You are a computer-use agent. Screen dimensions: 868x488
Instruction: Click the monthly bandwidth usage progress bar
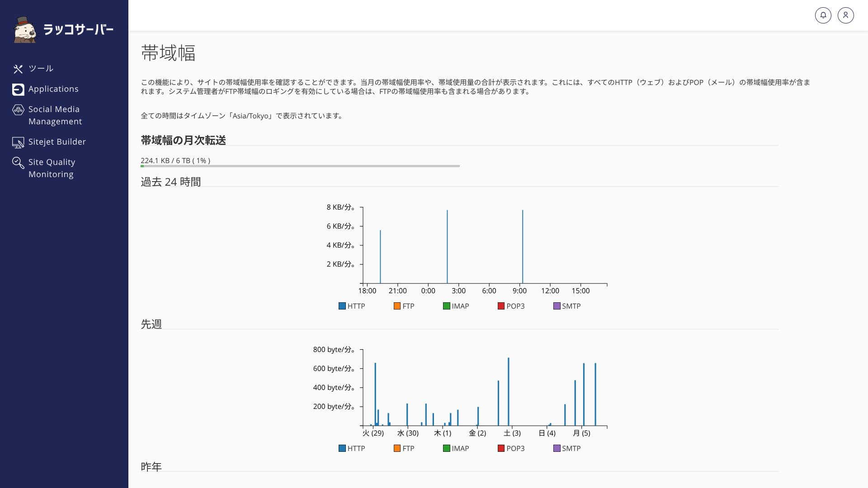[x=300, y=166]
